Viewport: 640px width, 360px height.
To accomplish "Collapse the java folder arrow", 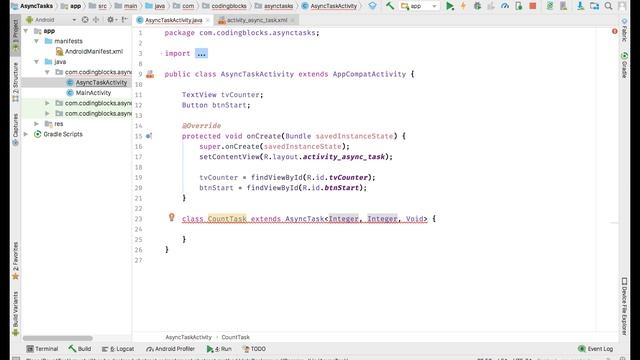I will point(36,62).
